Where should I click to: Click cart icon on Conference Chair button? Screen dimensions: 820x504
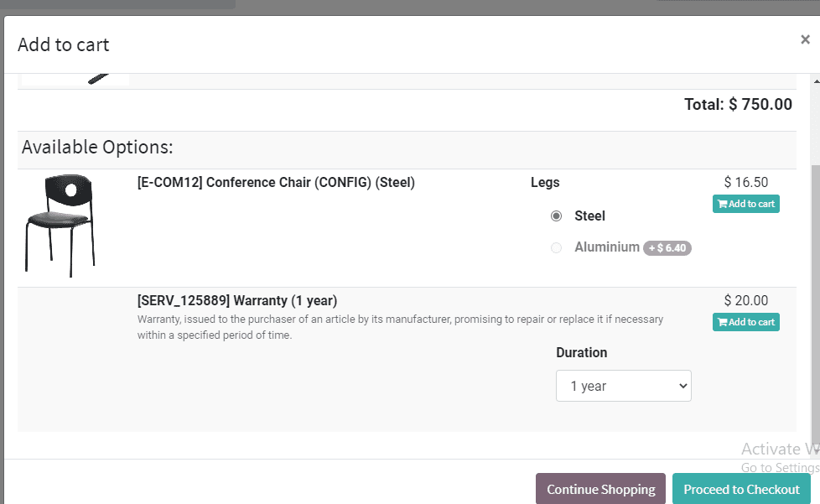[722, 204]
